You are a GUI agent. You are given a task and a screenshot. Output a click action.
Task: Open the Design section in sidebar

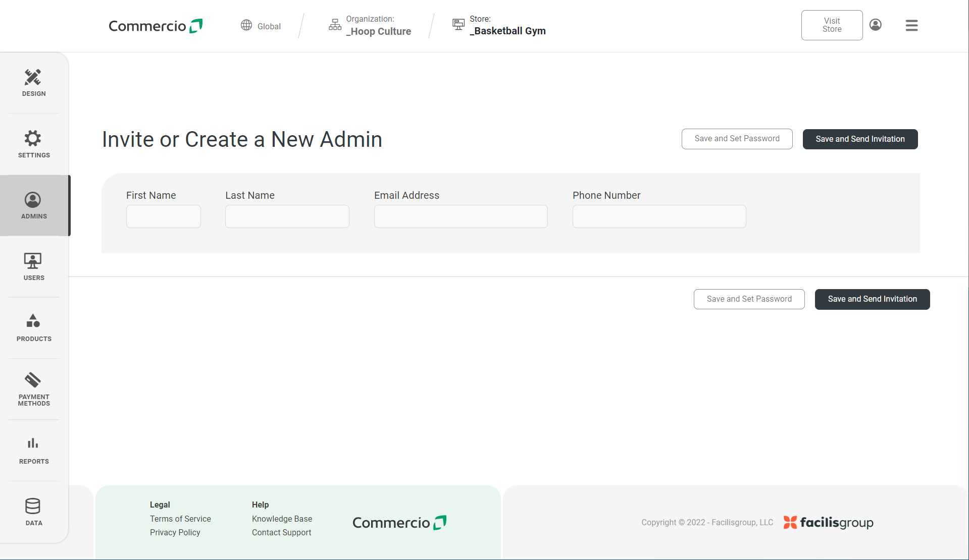click(34, 83)
